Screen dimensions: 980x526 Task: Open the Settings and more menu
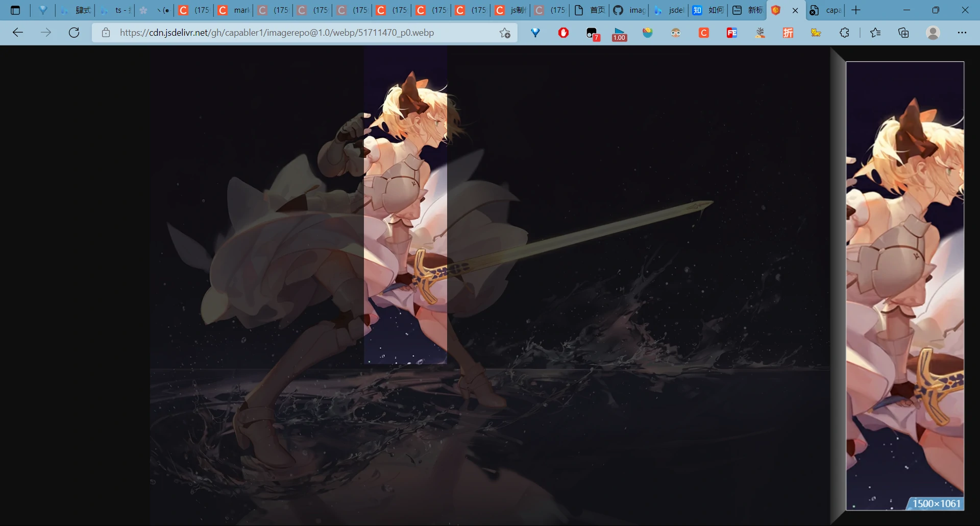coord(962,33)
